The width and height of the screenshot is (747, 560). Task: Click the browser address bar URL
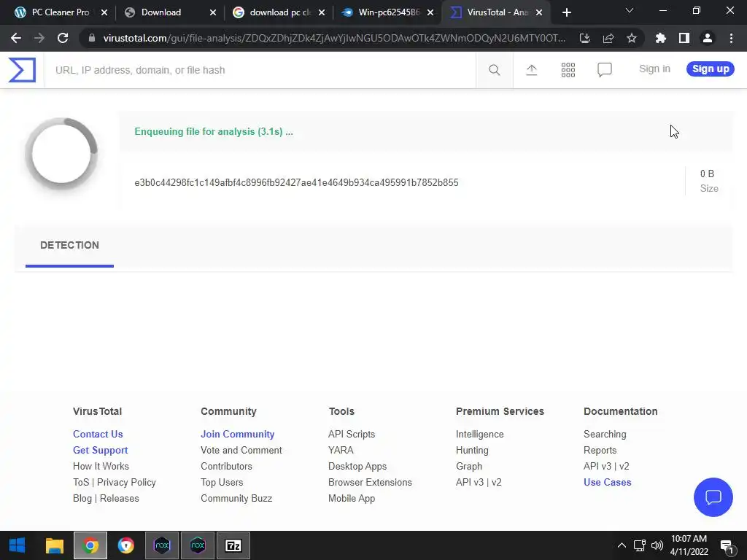[x=334, y=38]
